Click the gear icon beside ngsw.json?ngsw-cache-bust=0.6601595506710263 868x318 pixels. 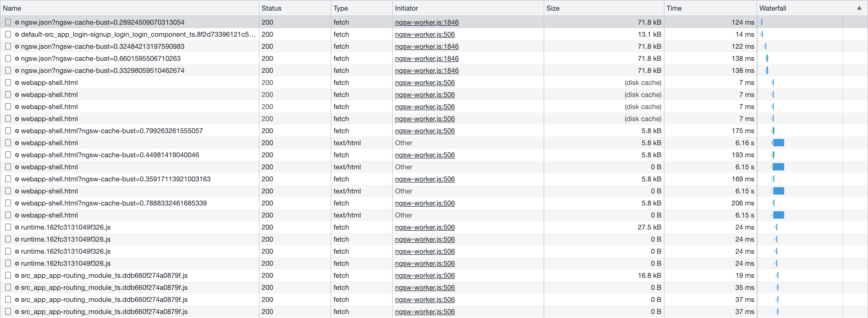[x=17, y=58]
